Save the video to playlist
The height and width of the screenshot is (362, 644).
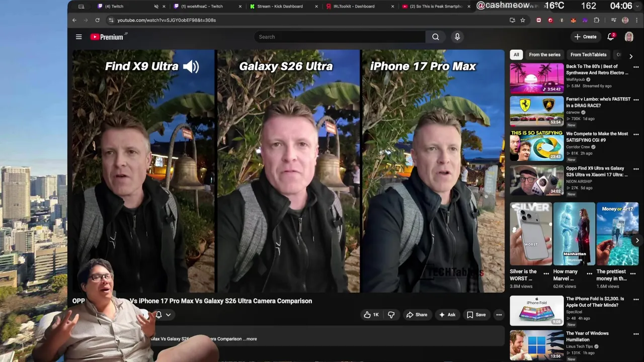[x=476, y=315]
